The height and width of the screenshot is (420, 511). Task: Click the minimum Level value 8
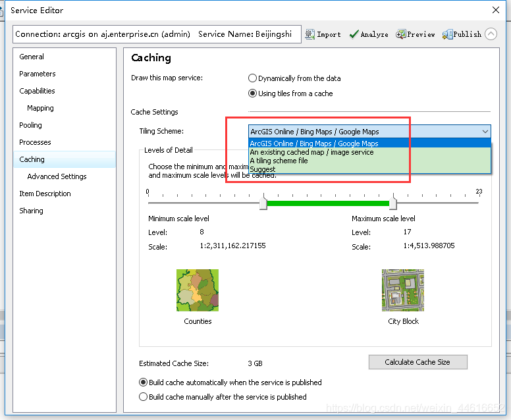pyautogui.click(x=202, y=232)
